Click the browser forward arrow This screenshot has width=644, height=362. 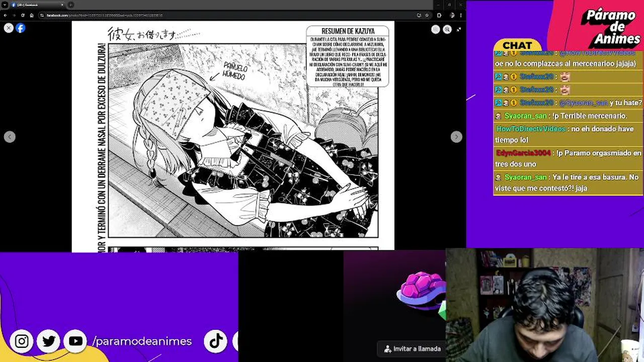pyautogui.click(x=14, y=15)
